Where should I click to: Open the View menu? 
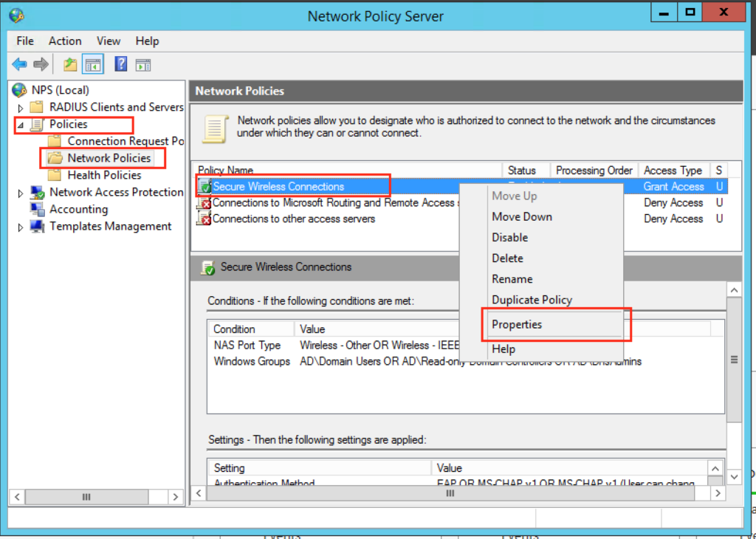click(x=108, y=41)
